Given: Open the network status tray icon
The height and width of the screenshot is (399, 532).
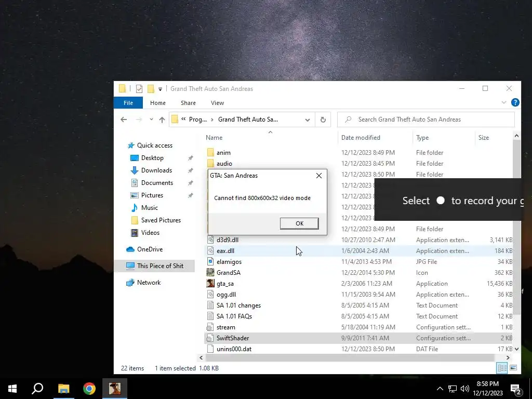Looking at the screenshot, I should tap(453, 389).
